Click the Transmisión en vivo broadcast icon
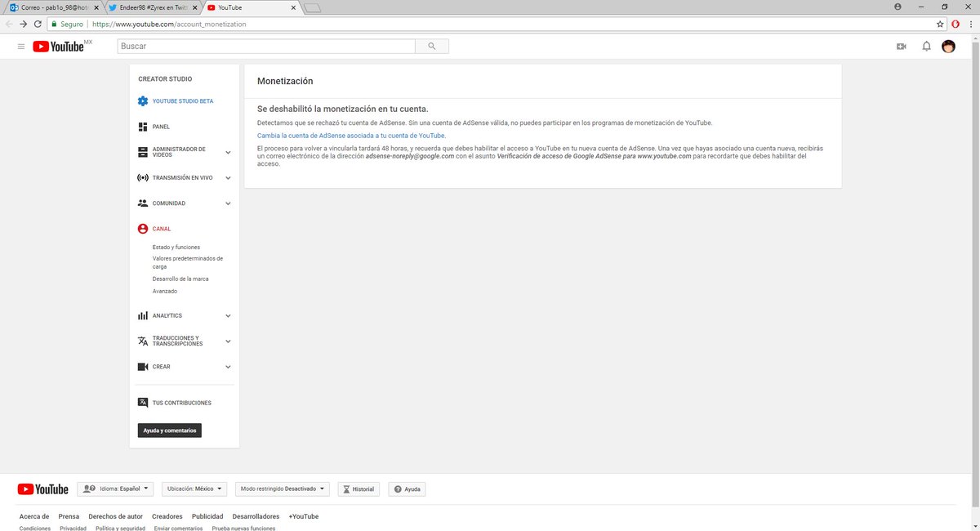 143,177
